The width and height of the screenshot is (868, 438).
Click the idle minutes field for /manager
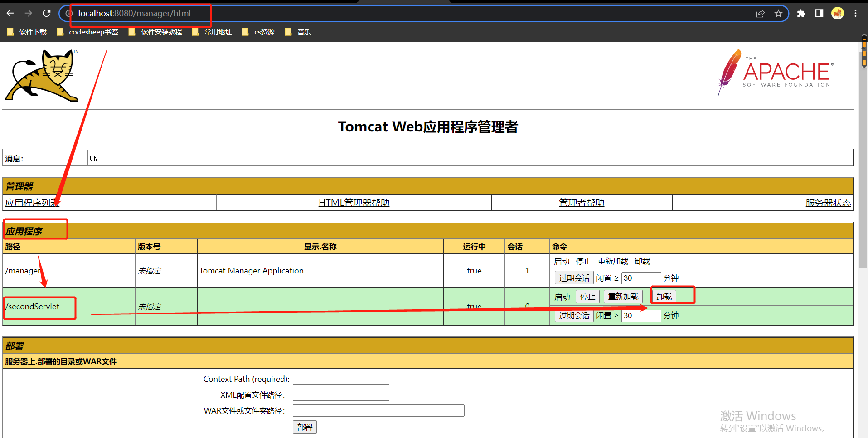[641, 278]
